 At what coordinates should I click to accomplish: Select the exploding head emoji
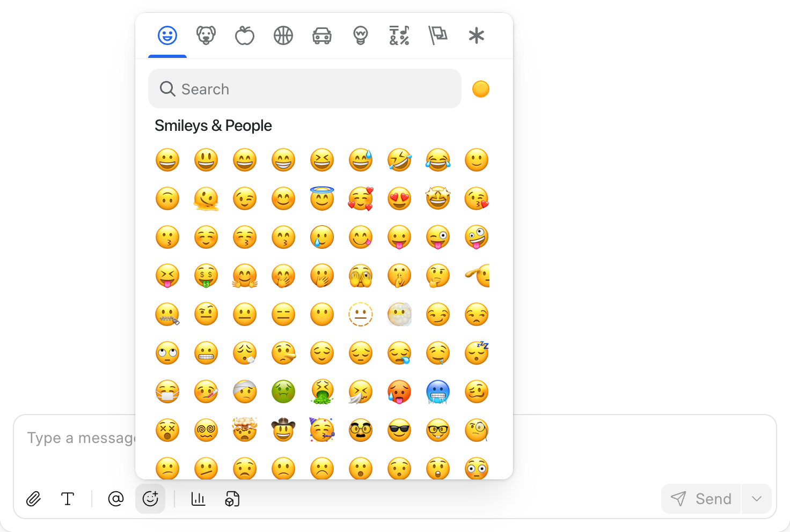point(245,430)
